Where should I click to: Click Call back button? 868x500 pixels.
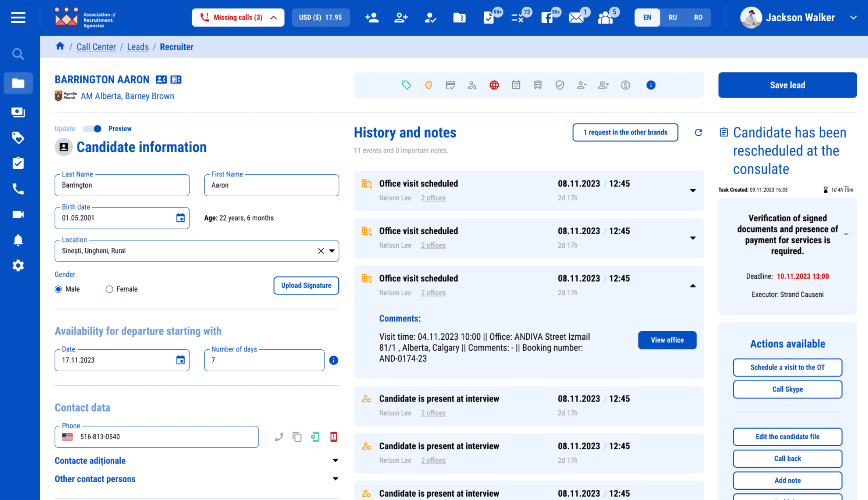coord(787,458)
